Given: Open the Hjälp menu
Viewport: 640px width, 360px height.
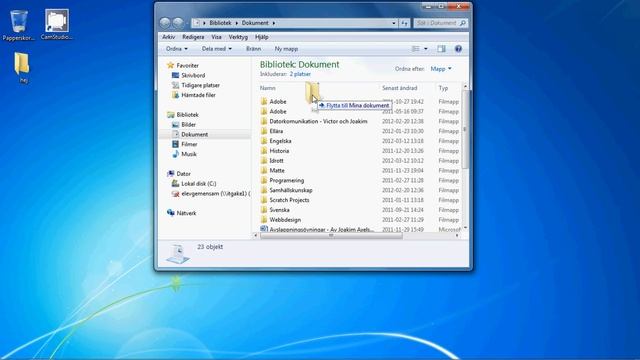Looking at the screenshot, I should [x=262, y=37].
